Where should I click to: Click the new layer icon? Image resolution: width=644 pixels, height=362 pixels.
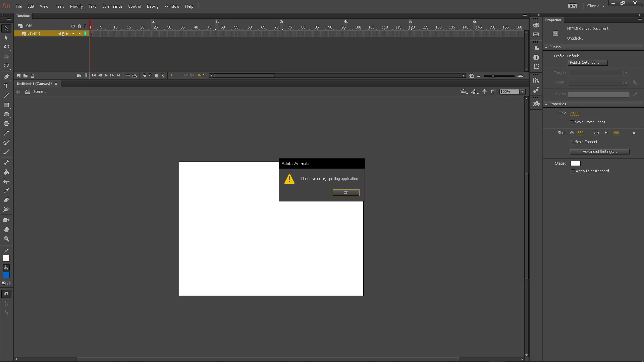19,76
